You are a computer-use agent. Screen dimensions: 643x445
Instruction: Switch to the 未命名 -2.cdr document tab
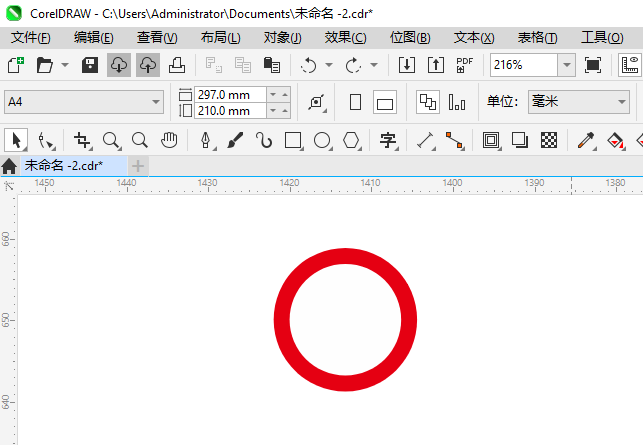74,166
